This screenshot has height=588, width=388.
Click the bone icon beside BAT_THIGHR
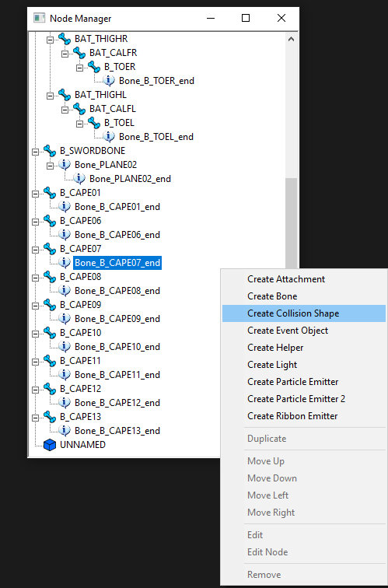pyautogui.click(x=65, y=39)
